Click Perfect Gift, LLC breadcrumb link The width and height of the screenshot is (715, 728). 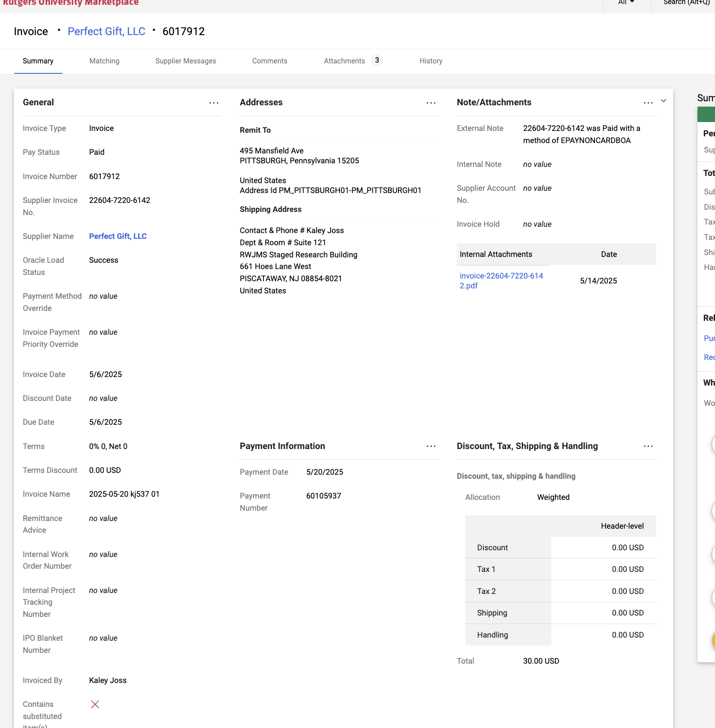click(106, 31)
